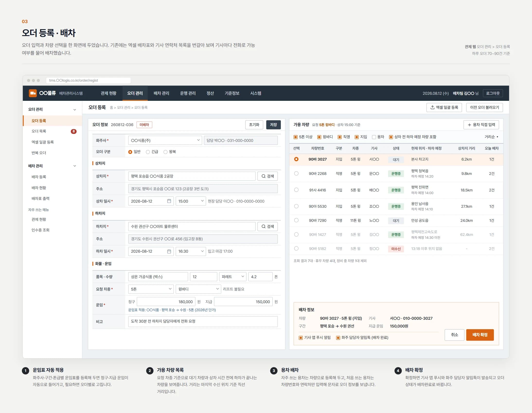Open the 파레트 unit dropdown
Image resolution: width=532 pixels, height=413 pixels.
click(x=233, y=277)
